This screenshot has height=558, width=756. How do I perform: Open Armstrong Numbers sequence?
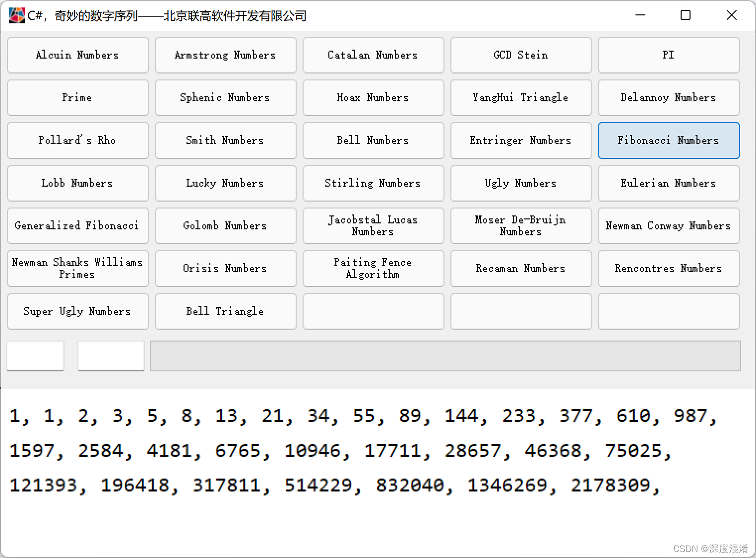pos(225,55)
